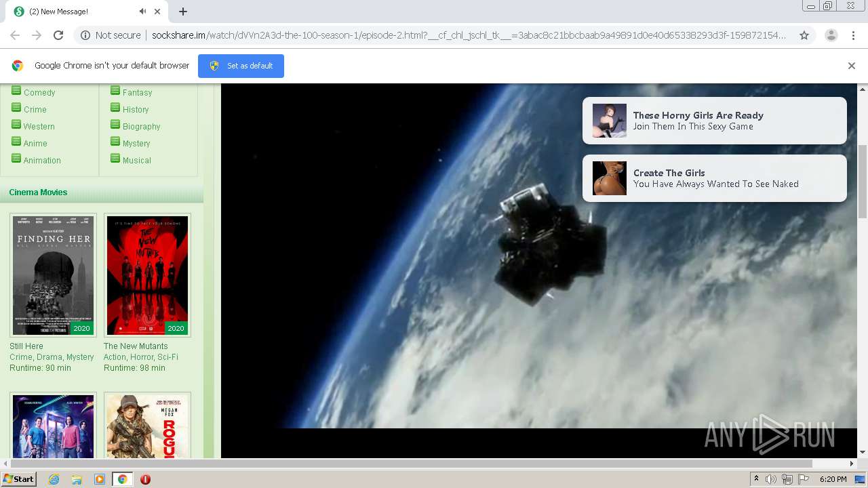Open the Comedy genre link
Screen dimensions: 868x488
pyautogui.click(x=39, y=93)
